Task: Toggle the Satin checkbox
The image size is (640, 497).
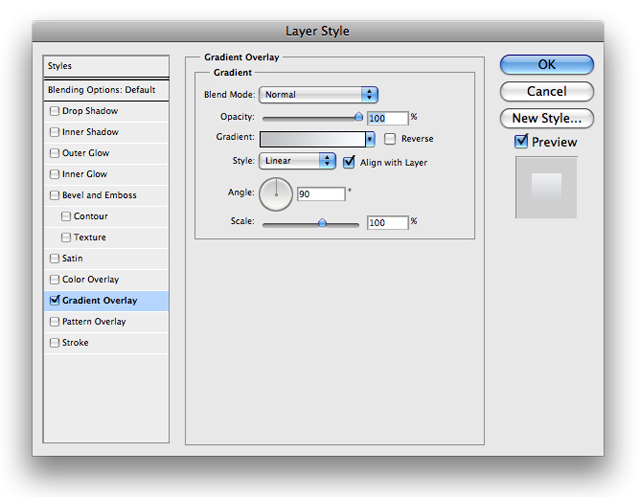Action: click(54, 258)
